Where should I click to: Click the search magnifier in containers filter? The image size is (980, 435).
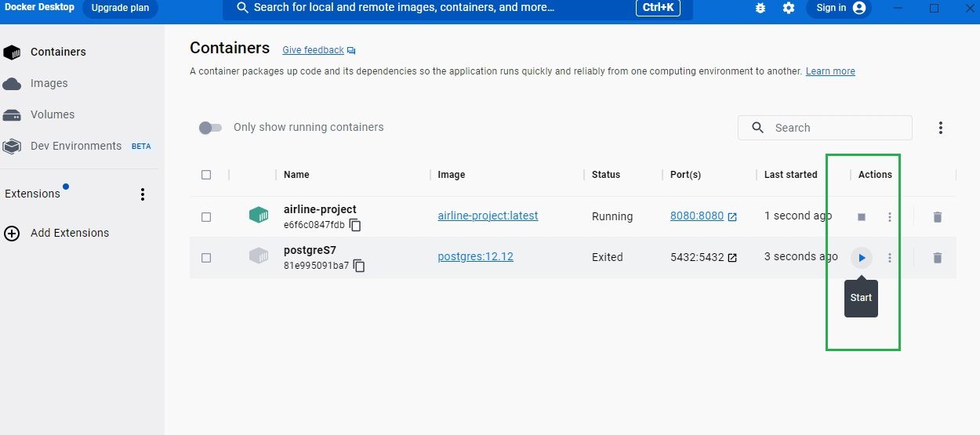[x=758, y=128]
